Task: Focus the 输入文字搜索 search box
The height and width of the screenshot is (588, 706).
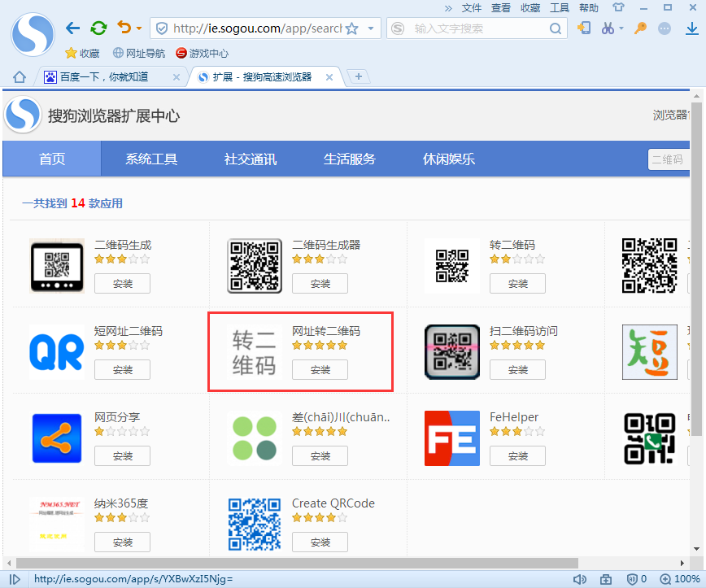Action: pyautogui.click(x=477, y=28)
